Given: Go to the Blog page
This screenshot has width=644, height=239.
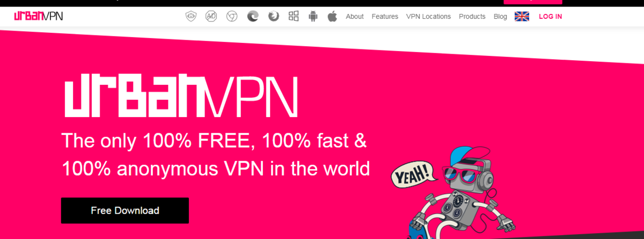Looking at the screenshot, I should 500,17.
